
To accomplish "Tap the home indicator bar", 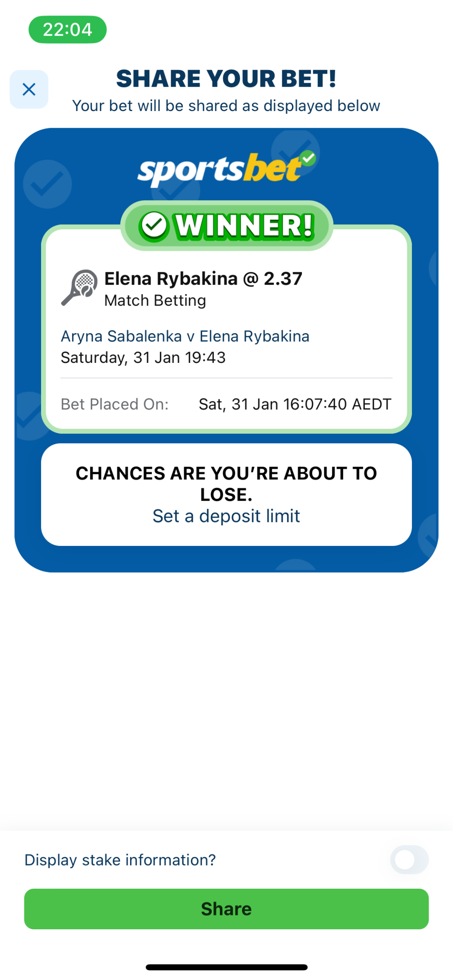I will click(226, 967).
